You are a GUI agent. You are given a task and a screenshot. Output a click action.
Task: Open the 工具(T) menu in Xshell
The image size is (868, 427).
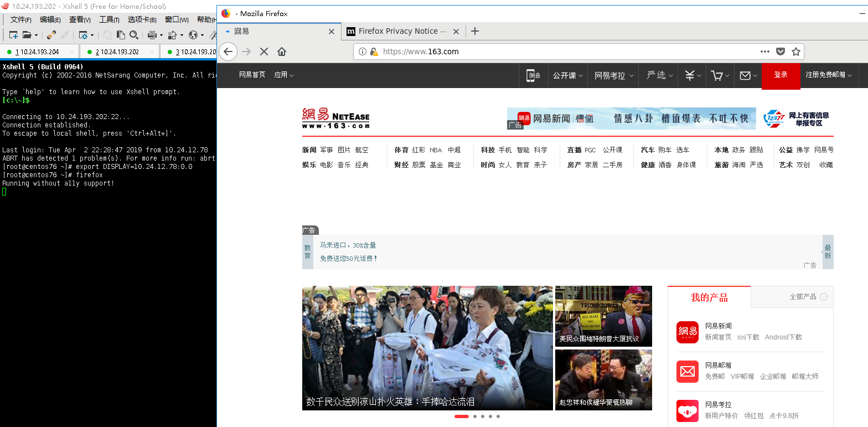[x=109, y=20]
